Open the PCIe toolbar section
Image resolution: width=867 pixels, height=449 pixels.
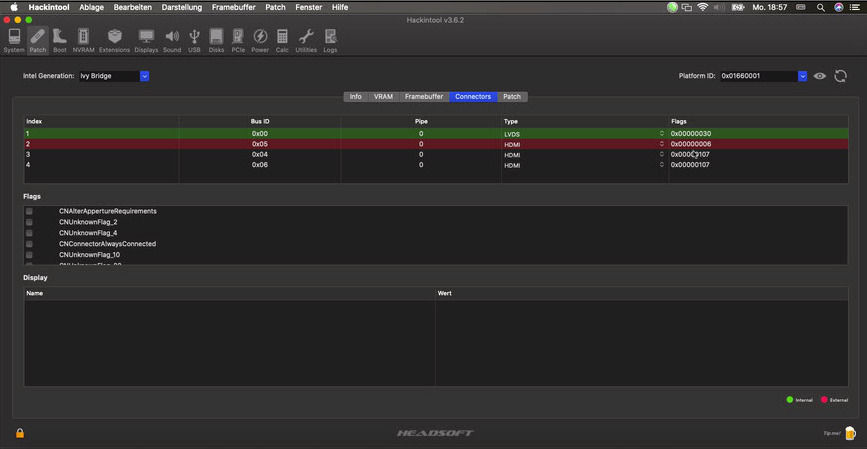(x=238, y=41)
